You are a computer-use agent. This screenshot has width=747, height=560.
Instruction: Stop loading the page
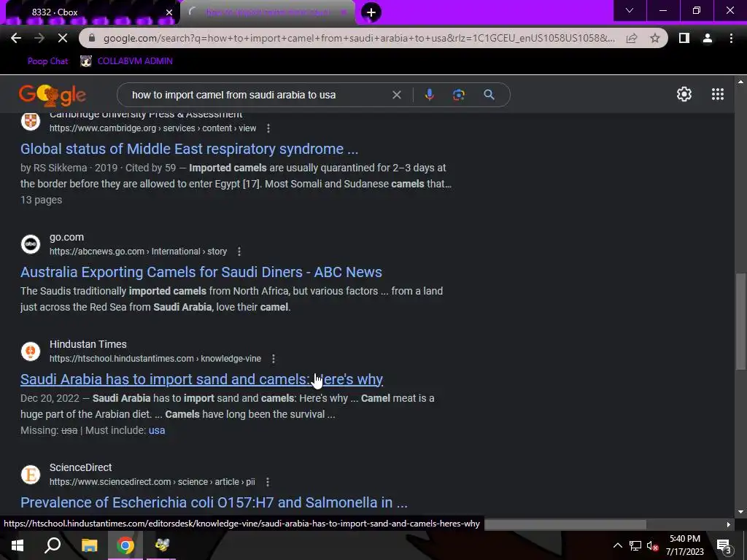pyautogui.click(x=63, y=38)
